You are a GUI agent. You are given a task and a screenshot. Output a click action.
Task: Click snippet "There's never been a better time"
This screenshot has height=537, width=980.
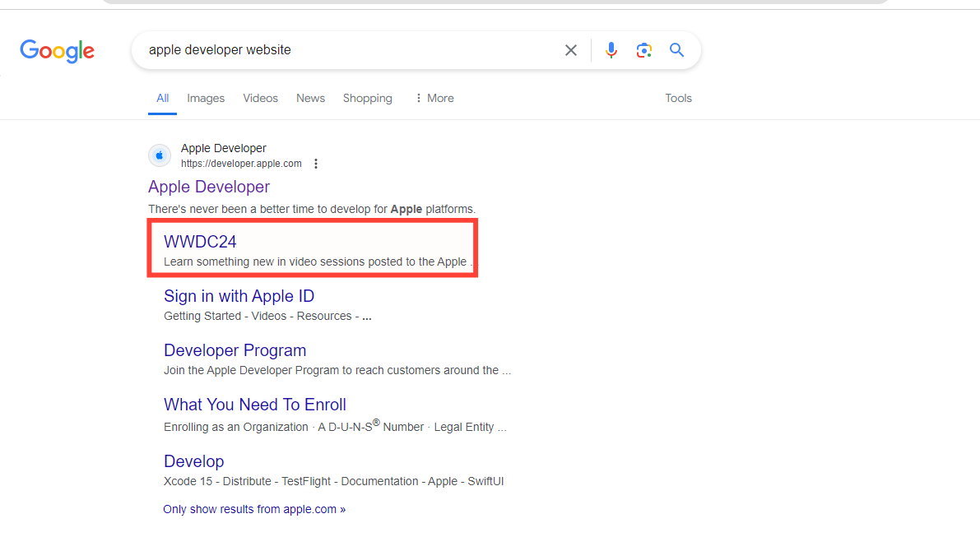(312, 209)
